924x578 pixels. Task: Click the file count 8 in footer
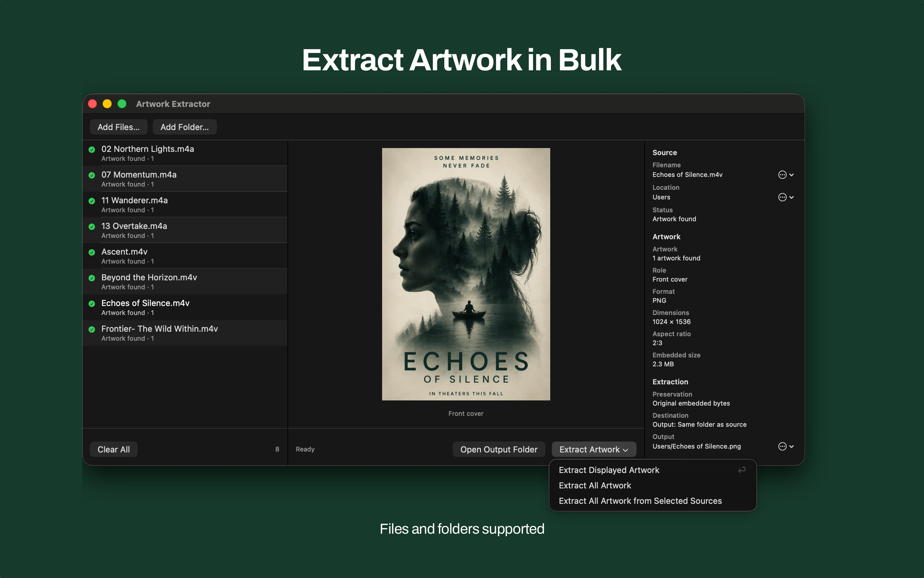(277, 449)
